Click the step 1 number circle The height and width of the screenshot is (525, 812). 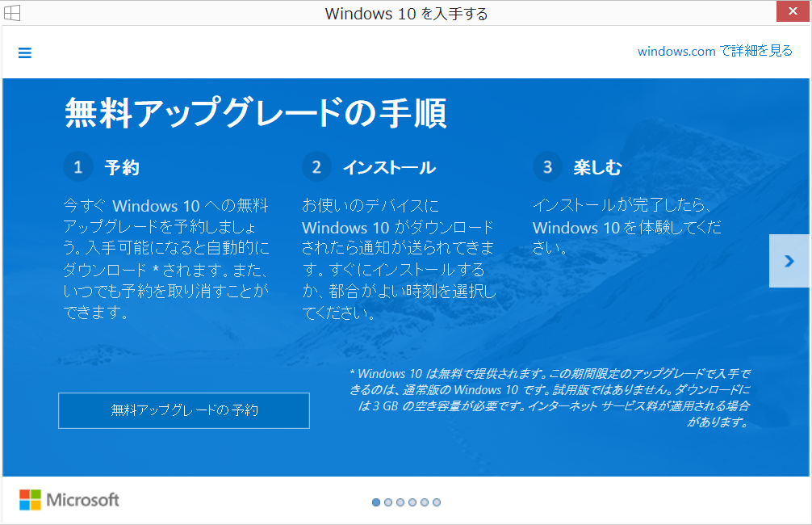coord(78,167)
